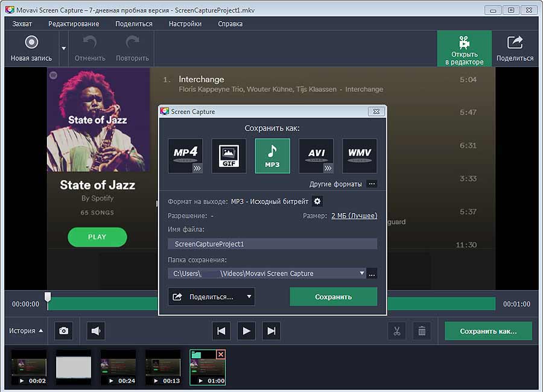Click the end time 00:01:00 label
This screenshot has height=392, width=543.
[516, 304]
